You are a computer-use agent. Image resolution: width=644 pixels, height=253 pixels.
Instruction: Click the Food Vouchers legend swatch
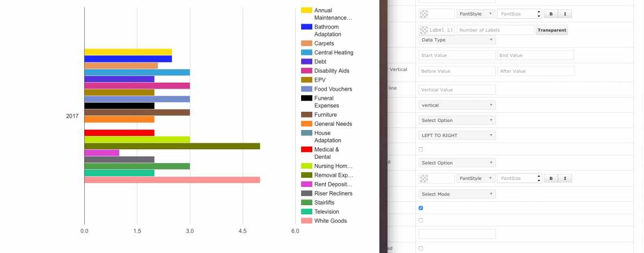306,89
